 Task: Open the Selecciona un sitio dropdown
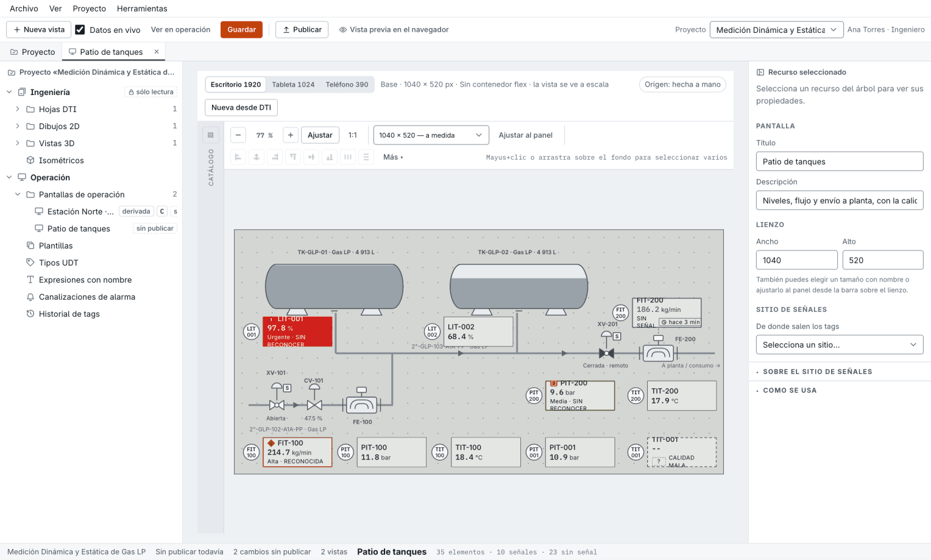[840, 345]
